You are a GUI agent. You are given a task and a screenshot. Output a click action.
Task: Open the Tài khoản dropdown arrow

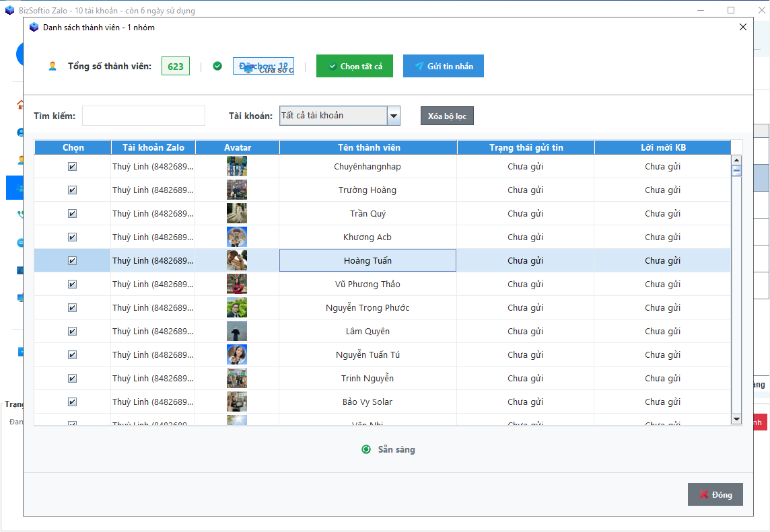point(394,116)
